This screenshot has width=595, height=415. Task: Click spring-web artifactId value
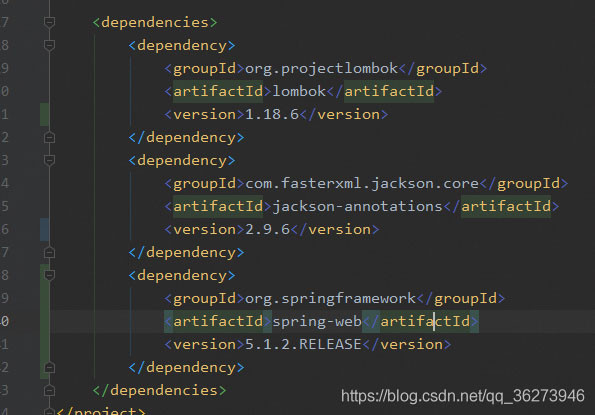click(317, 322)
